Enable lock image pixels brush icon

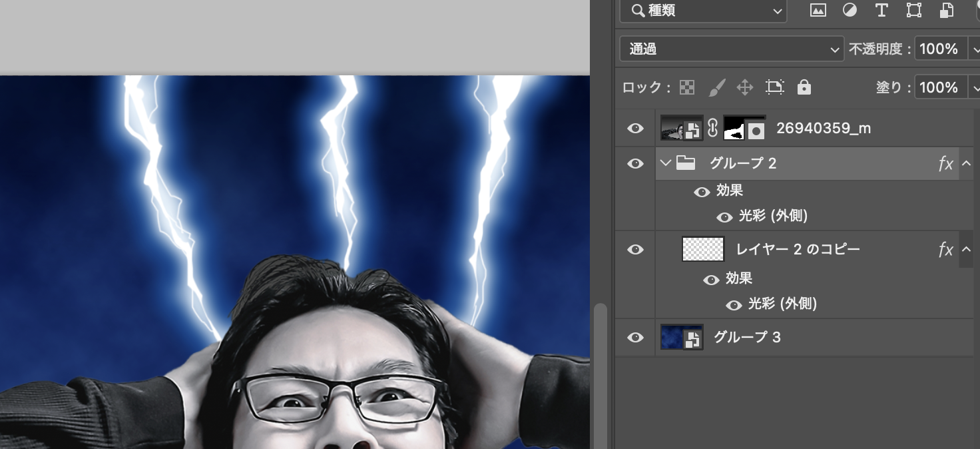[716, 87]
